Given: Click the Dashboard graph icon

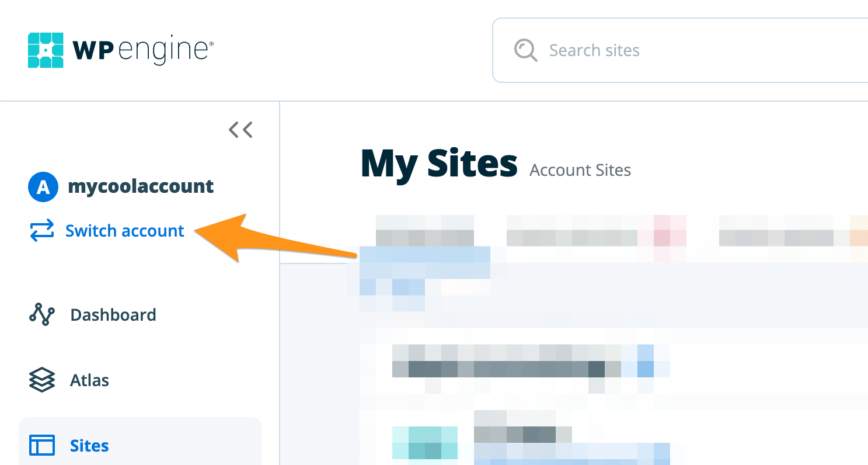Looking at the screenshot, I should pos(41,314).
